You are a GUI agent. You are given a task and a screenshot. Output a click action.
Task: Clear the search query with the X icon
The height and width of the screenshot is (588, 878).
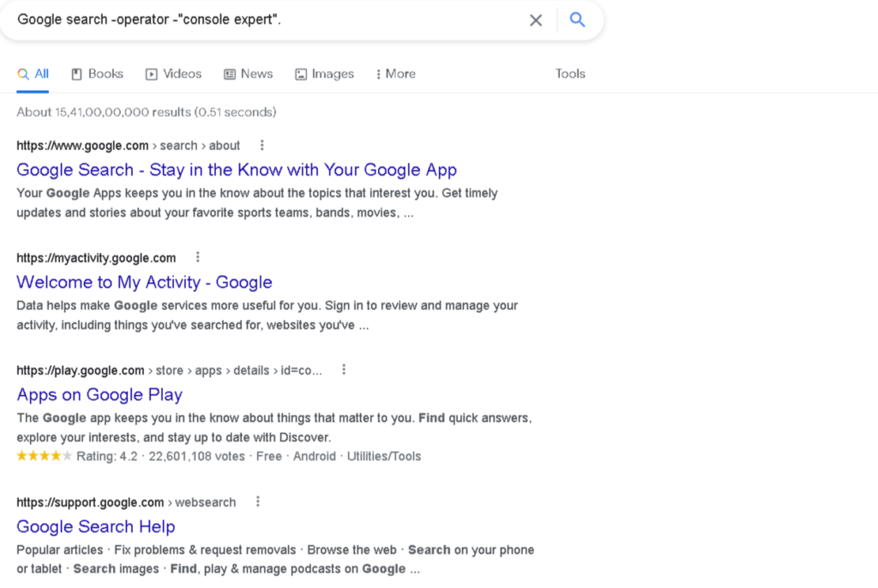[536, 20]
